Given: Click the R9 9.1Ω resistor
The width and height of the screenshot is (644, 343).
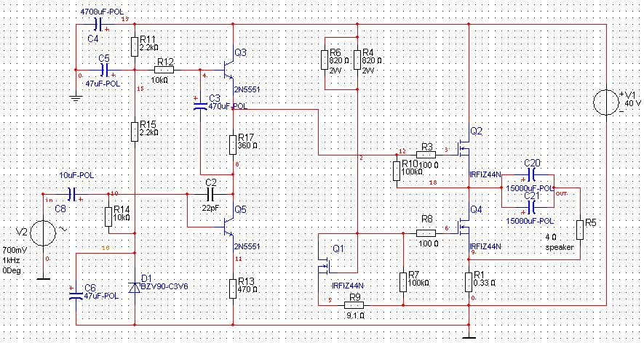Looking at the screenshot, I should click(354, 305).
